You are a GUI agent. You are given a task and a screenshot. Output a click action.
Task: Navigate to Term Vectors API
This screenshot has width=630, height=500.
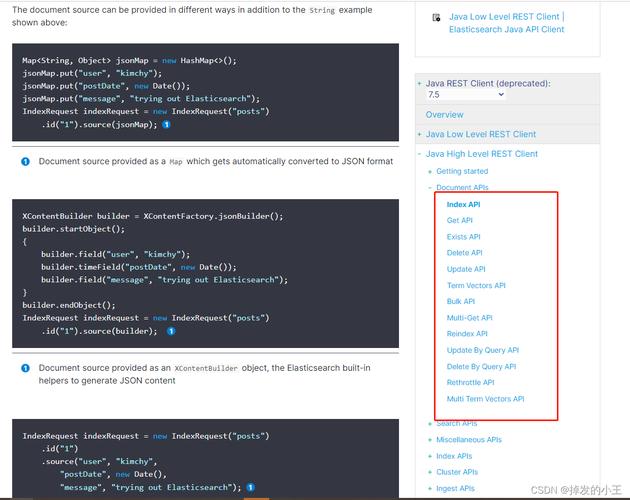coord(476,285)
